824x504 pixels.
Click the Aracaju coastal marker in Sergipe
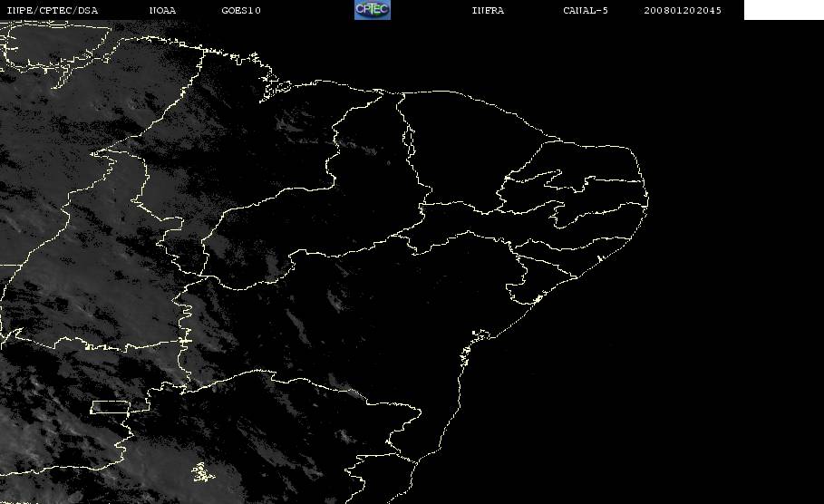537,299
